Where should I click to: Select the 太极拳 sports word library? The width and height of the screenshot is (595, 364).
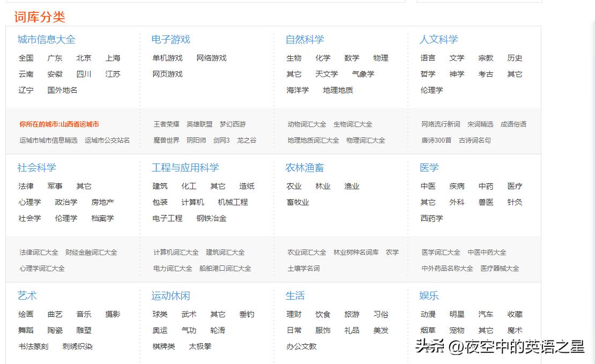[199, 346]
